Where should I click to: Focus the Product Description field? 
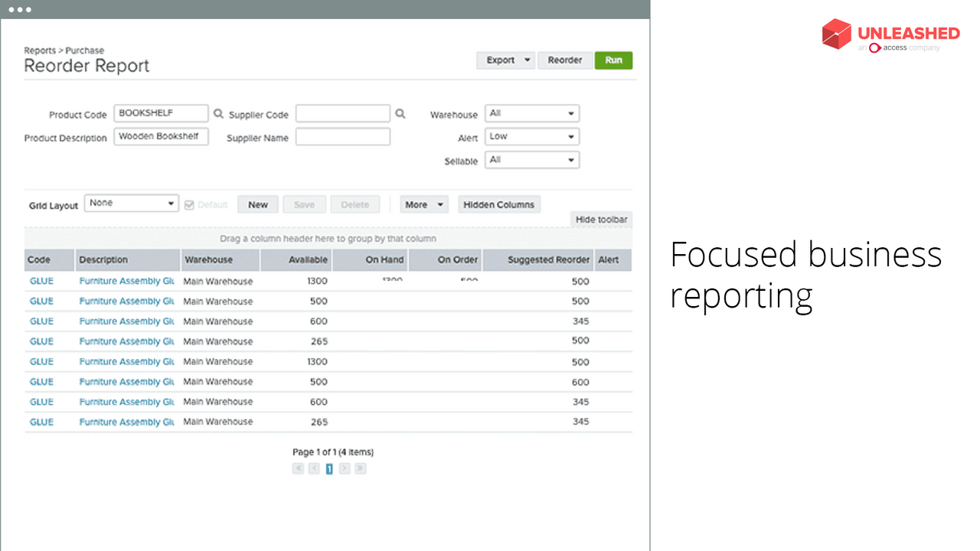click(x=161, y=137)
